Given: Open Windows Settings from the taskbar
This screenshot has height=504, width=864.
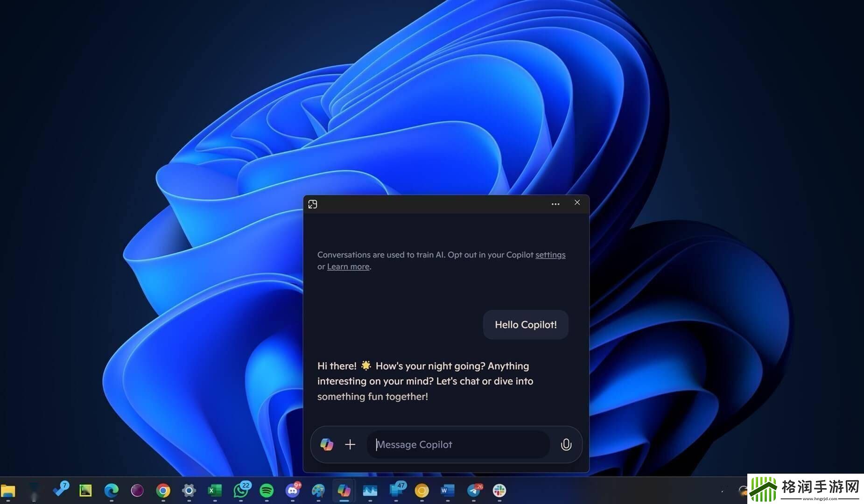Looking at the screenshot, I should (x=188, y=491).
